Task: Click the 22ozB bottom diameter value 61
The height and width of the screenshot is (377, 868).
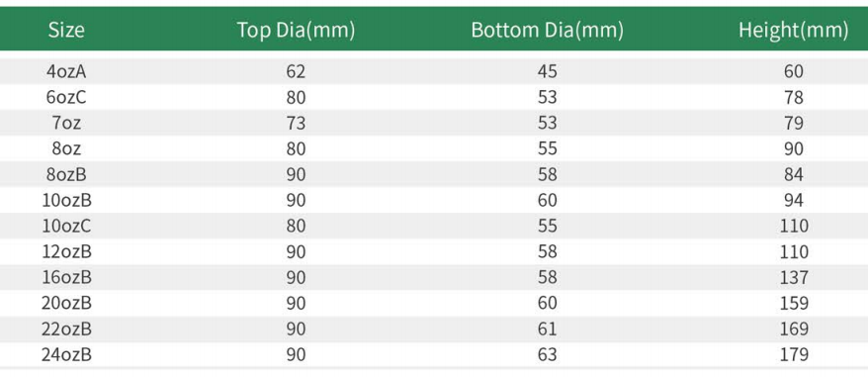Action: pos(547,330)
